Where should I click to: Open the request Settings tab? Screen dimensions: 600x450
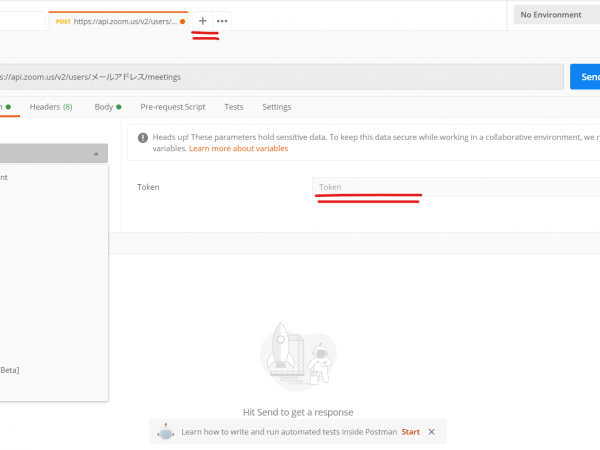point(277,107)
